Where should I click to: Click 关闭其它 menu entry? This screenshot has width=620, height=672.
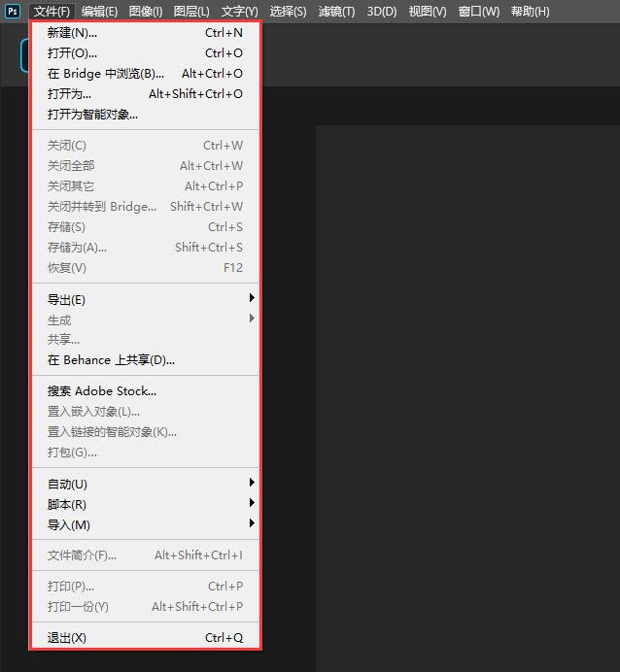click(x=146, y=186)
